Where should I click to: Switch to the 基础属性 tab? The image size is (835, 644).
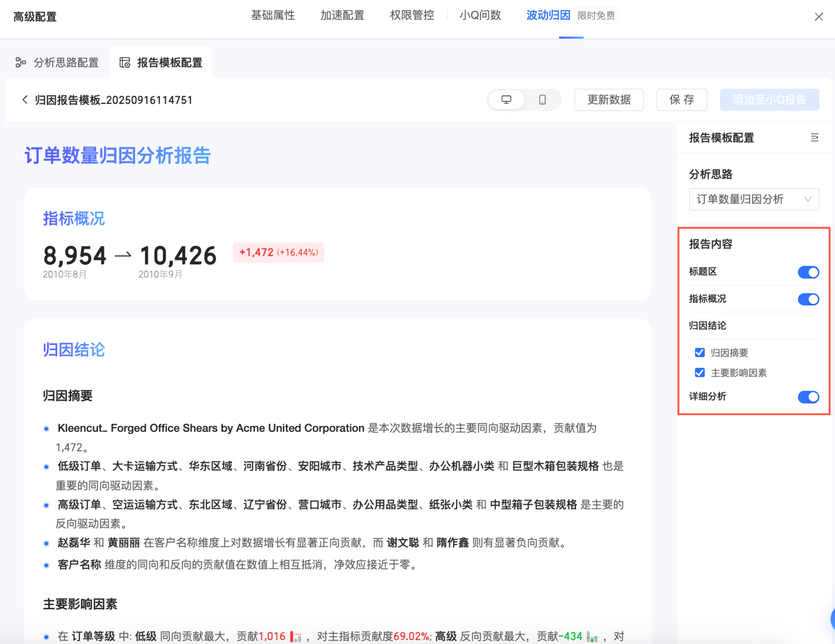click(273, 16)
